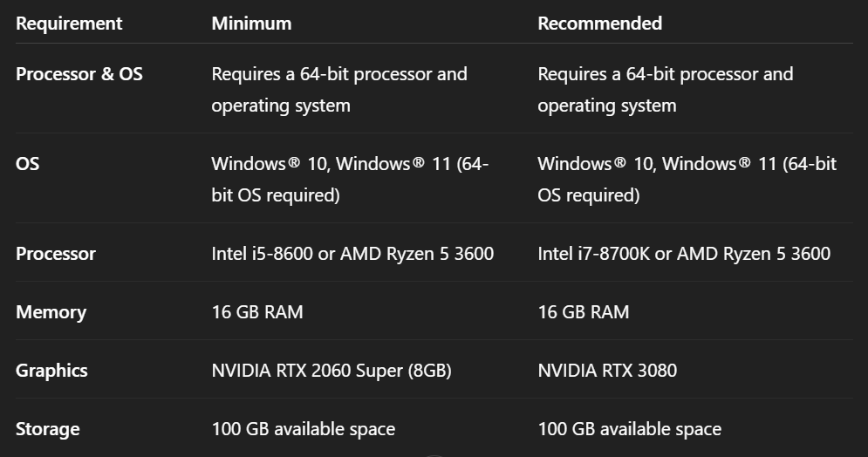Viewport: 868px width, 457px height.
Task: Click the Requirement column header
Action: (x=69, y=24)
